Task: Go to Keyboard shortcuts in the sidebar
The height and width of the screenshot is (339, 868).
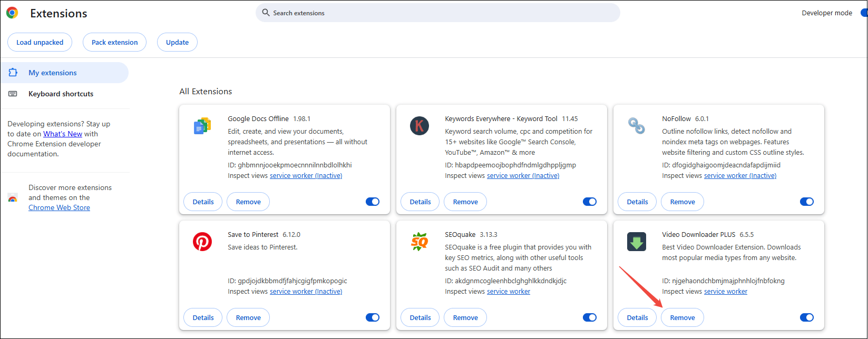Action: (x=61, y=94)
